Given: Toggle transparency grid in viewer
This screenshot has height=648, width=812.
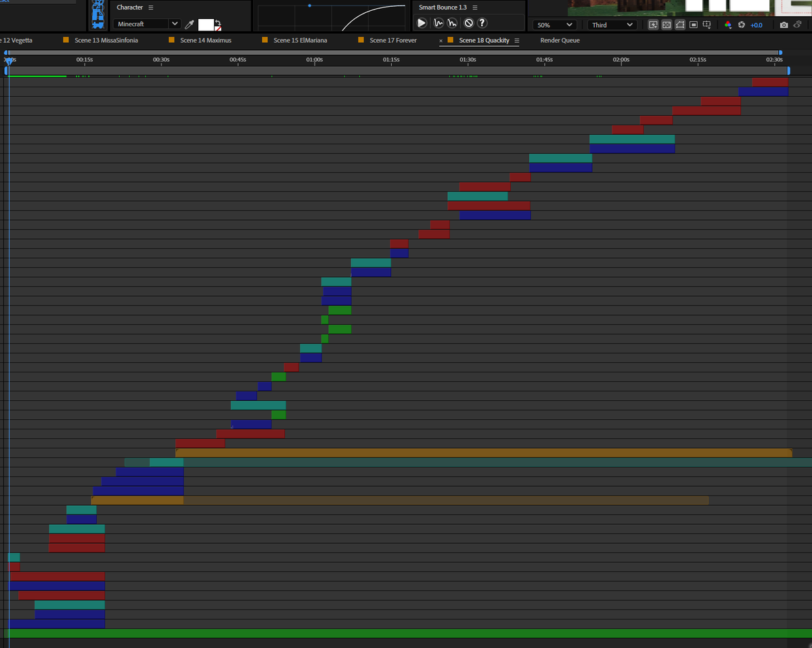Looking at the screenshot, I should (x=667, y=24).
